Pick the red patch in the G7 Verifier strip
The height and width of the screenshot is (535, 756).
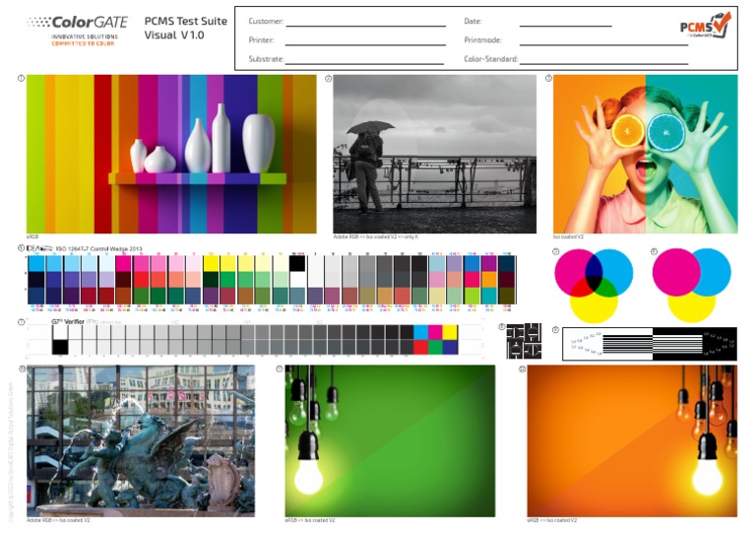[x=421, y=347]
